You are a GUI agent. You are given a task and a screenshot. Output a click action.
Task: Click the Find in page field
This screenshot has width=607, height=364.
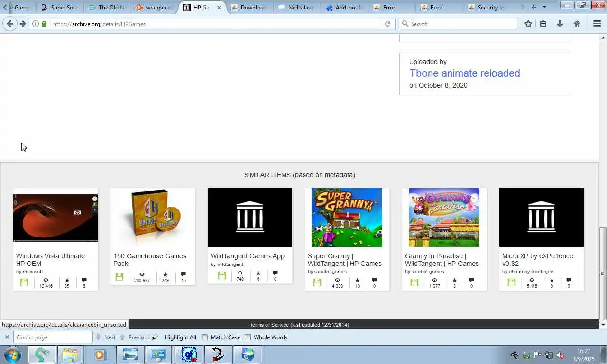(53, 337)
